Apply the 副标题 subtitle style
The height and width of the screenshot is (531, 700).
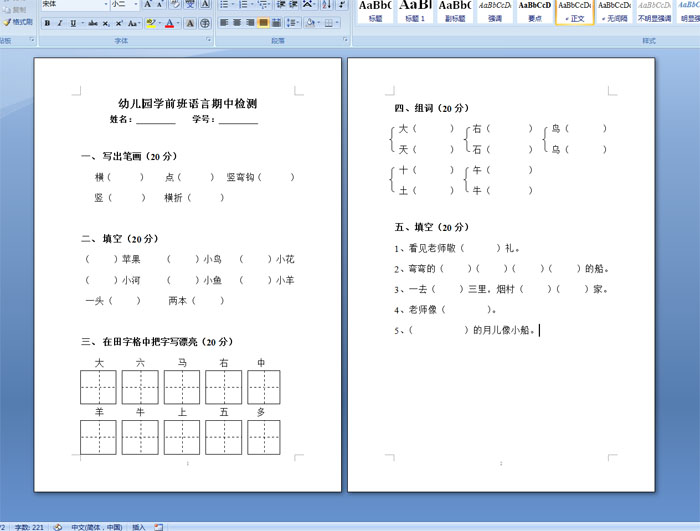454,11
